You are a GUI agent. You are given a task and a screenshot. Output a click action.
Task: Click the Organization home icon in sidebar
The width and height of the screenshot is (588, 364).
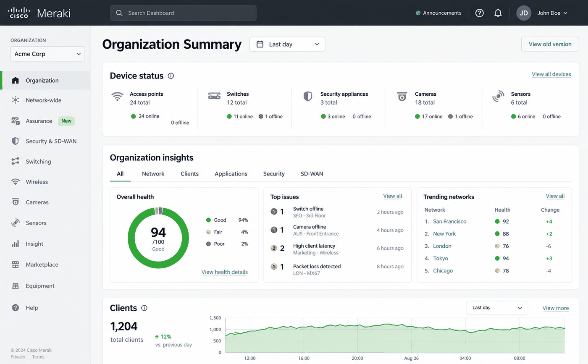16,80
